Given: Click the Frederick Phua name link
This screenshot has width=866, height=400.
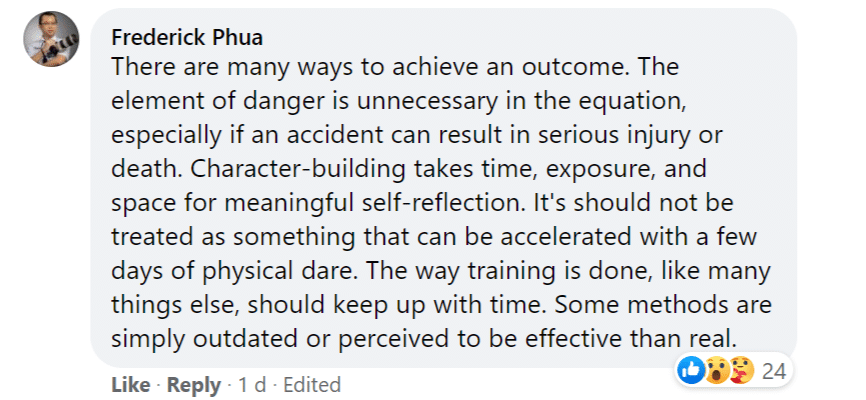Looking at the screenshot, I should (187, 38).
